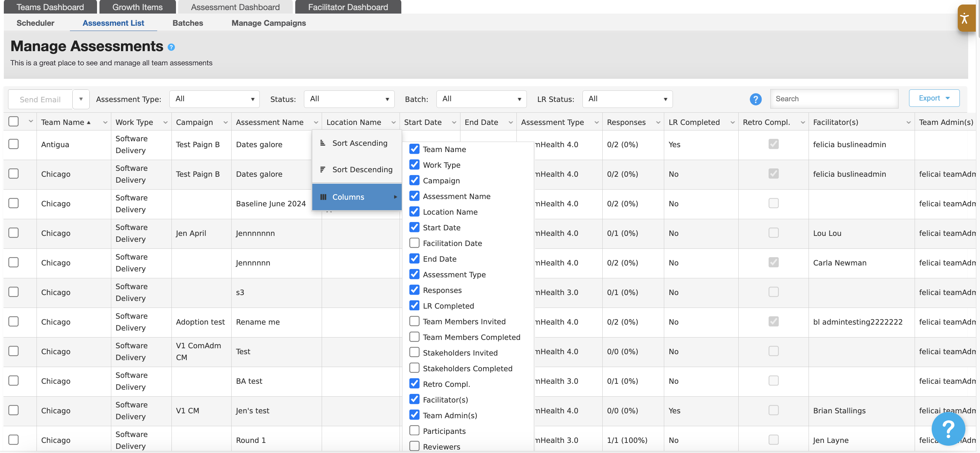
Task: Choose Sort Descending menu option
Action: (x=357, y=169)
